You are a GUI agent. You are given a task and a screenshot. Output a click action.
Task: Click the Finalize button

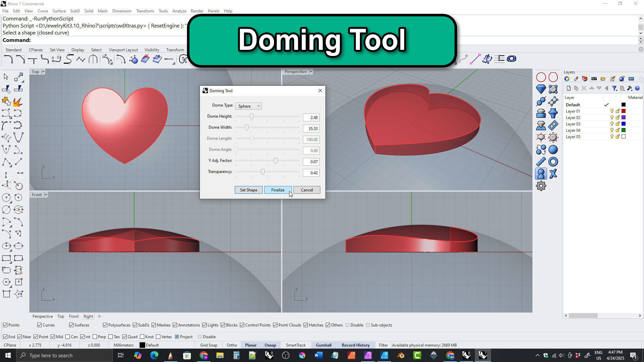pyautogui.click(x=278, y=190)
